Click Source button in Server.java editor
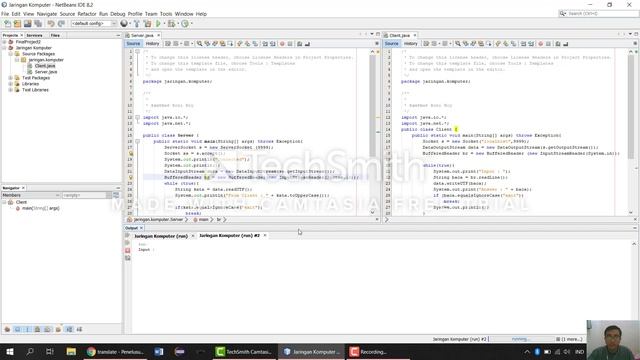Viewport: 640px width, 360px height. pyautogui.click(x=133, y=44)
